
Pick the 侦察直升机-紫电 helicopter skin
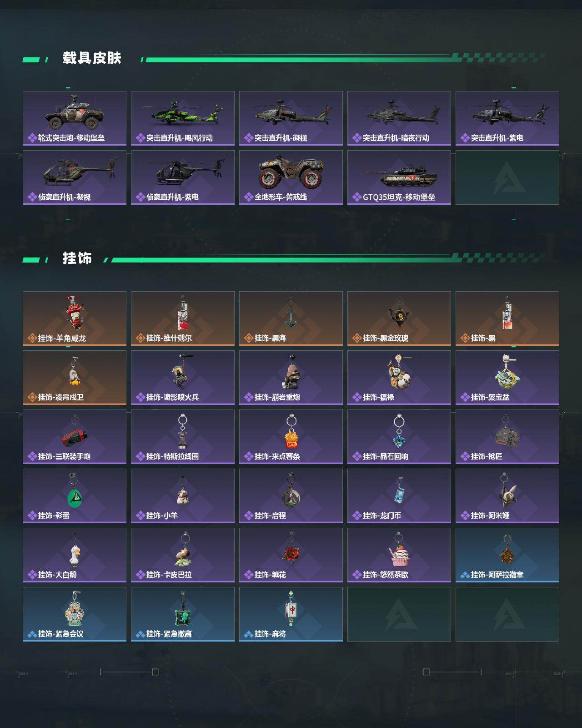183,177
